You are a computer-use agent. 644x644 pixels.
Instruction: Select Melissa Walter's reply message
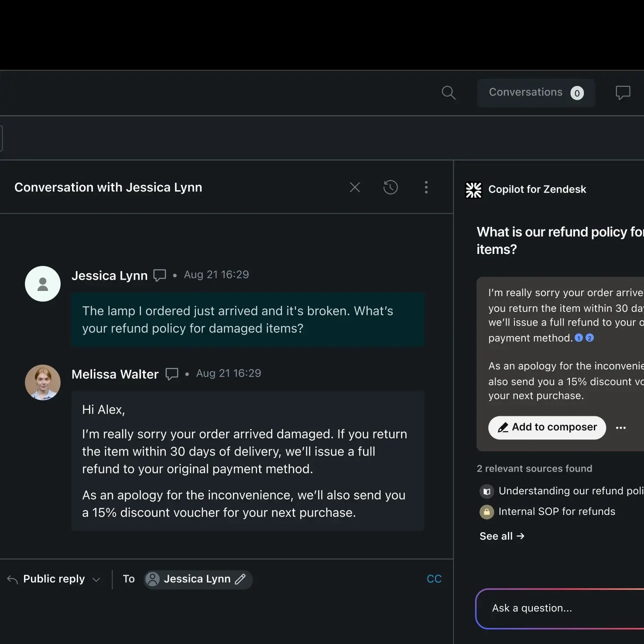tap(248, 461)
